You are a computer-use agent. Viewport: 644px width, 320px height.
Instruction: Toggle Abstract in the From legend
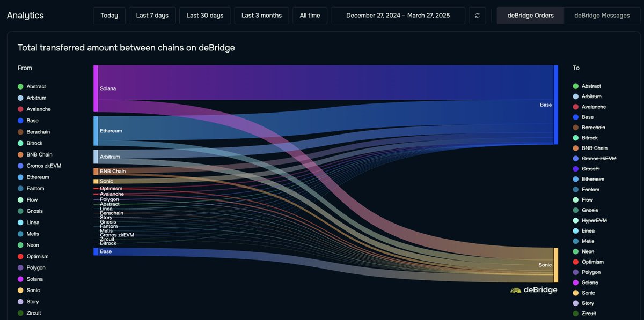point(32,86)
